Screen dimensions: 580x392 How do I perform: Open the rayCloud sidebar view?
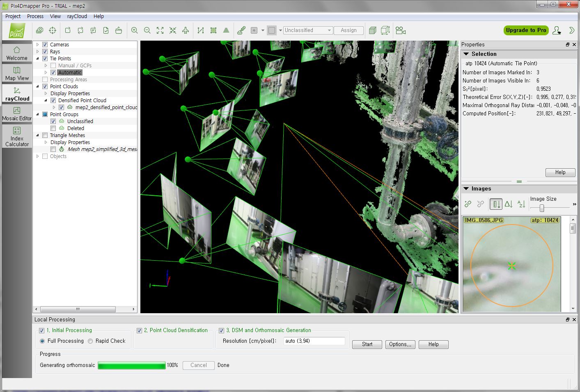coord(17,94)
